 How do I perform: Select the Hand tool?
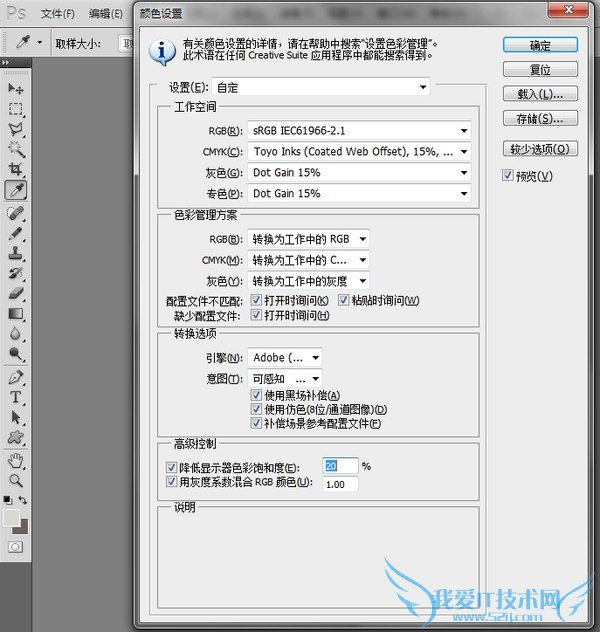(15, 461)
